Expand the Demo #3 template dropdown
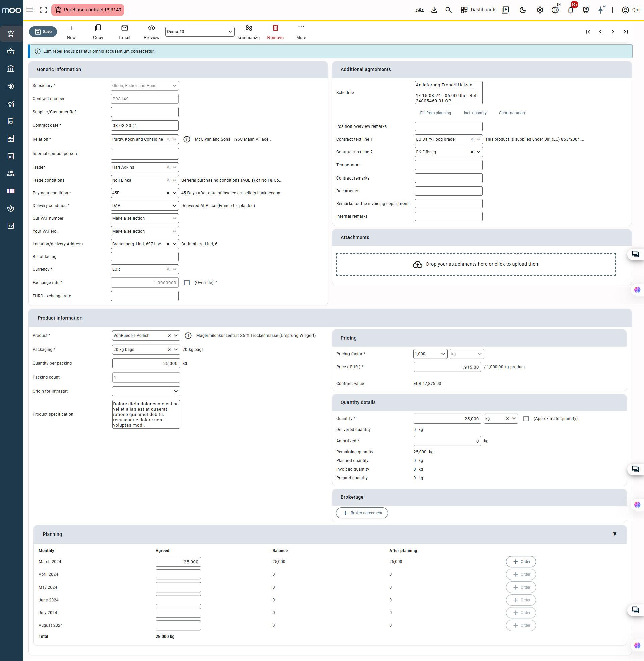The image size is (644, 661). point(200,32)
